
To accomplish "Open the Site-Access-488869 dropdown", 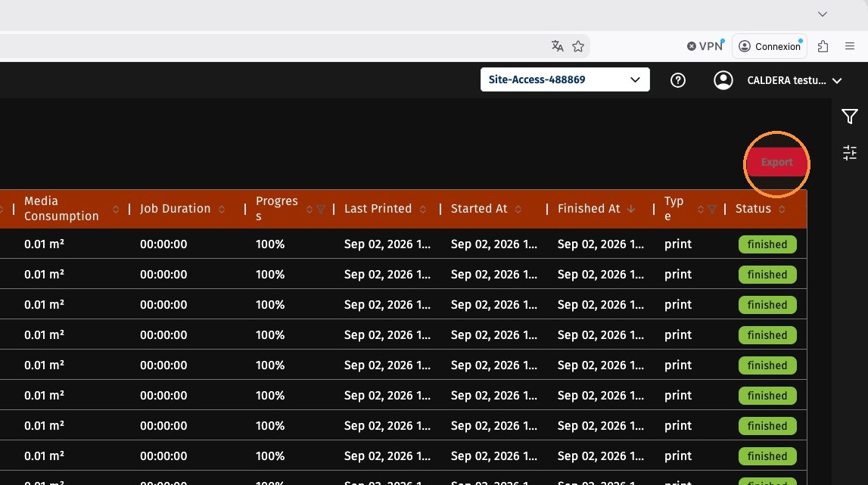I will pyautogui.click(x=565, y=79).
